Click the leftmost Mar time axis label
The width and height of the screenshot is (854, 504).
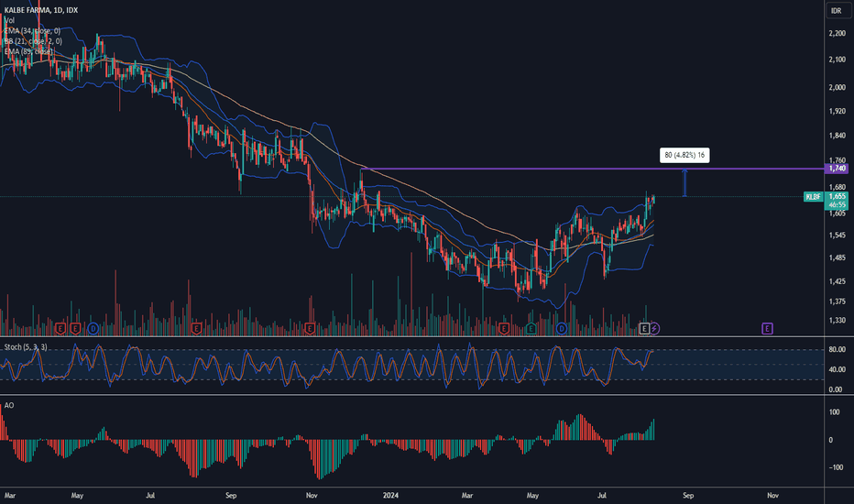point(10,495)
